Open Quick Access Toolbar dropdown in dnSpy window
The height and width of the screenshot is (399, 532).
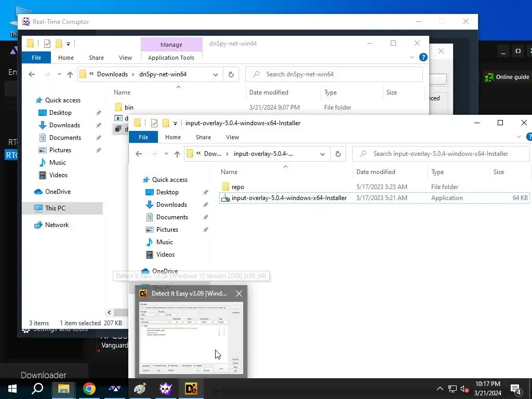(68, 44)
